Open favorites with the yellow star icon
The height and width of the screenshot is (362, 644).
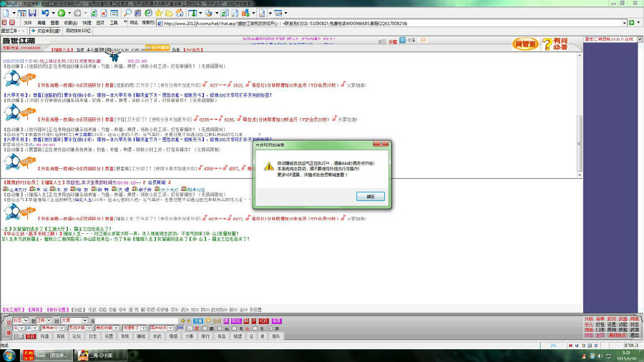click(159, 13)
